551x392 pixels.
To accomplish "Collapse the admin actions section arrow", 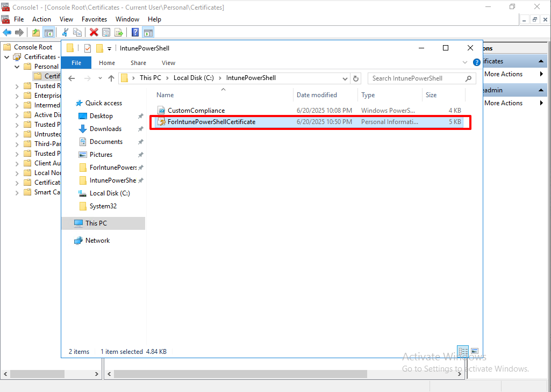I will coord(541,90).
